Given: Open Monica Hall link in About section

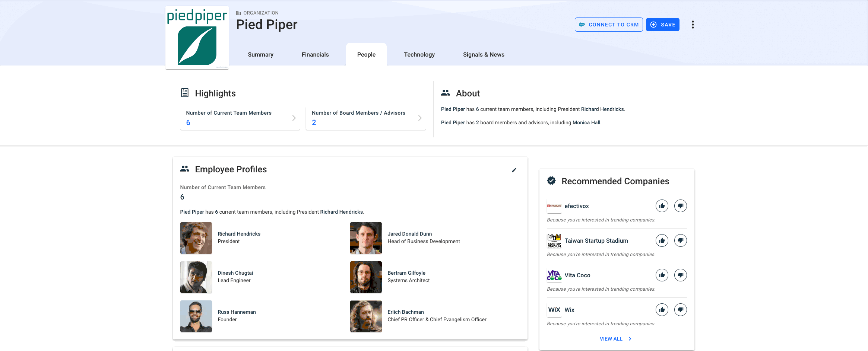Looking at the screenshot, I should pyautogui.click(x=586, y=122).
